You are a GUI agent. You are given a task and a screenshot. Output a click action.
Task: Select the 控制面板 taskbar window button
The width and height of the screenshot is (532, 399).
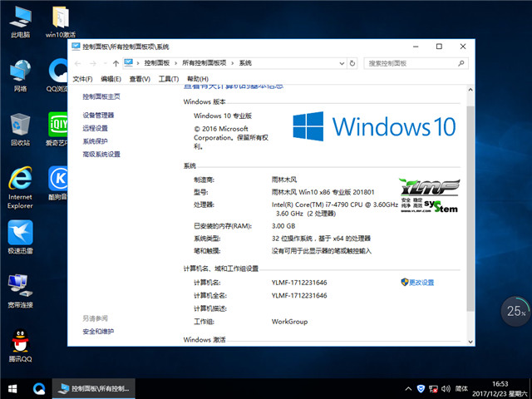tap(94, 389)
